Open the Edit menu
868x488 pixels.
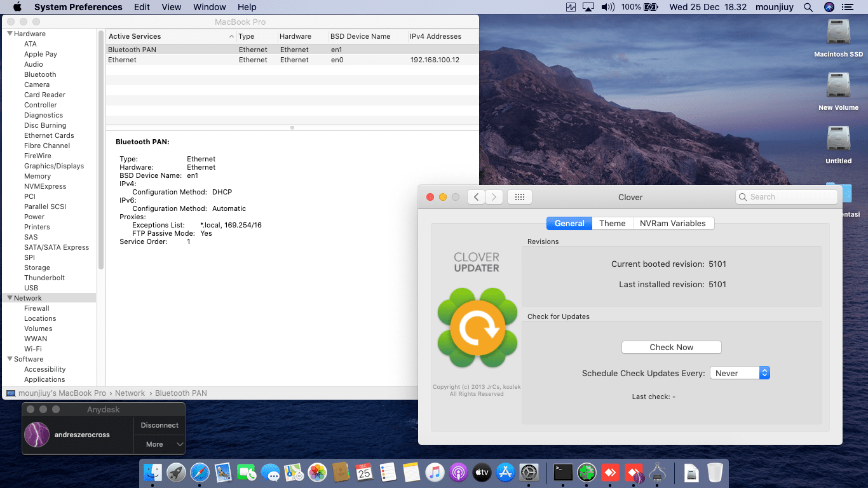tap(142, 7)
